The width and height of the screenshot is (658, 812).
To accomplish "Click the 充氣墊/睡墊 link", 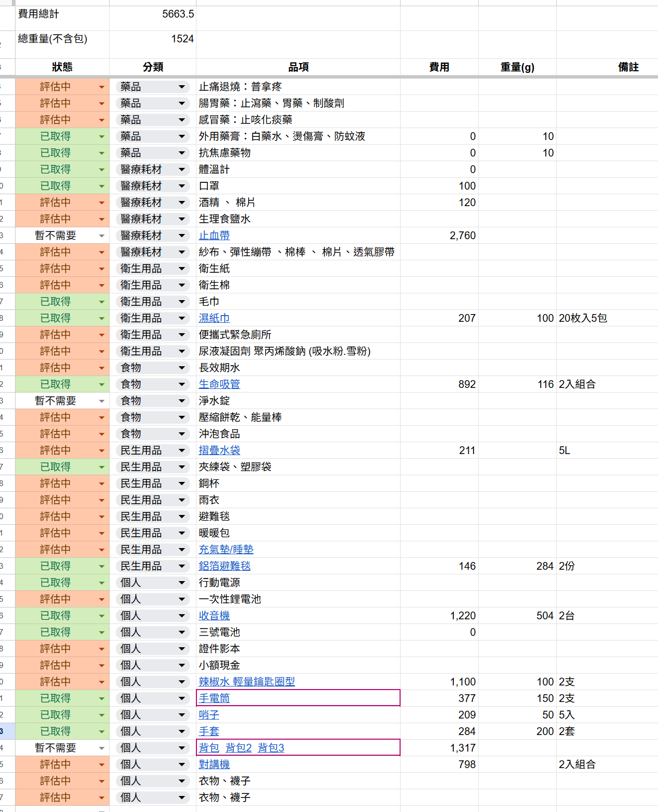I will [226, 550].
